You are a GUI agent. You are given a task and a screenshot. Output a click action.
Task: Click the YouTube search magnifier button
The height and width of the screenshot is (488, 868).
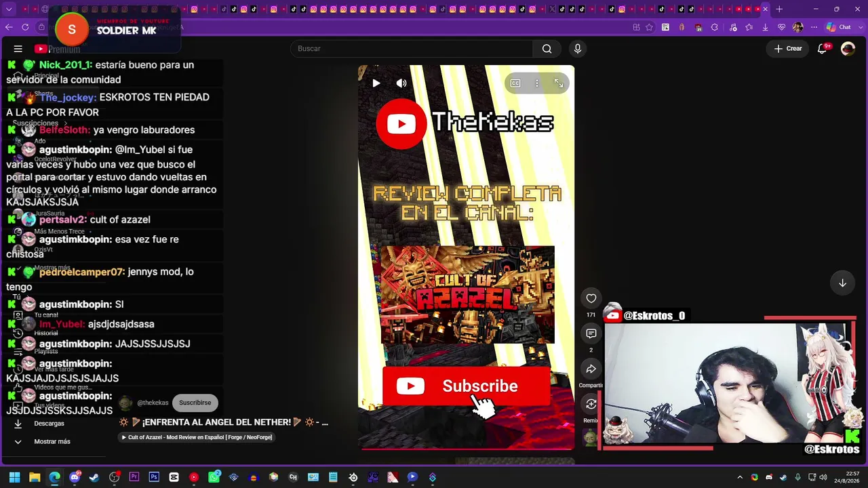coord(547,49)
